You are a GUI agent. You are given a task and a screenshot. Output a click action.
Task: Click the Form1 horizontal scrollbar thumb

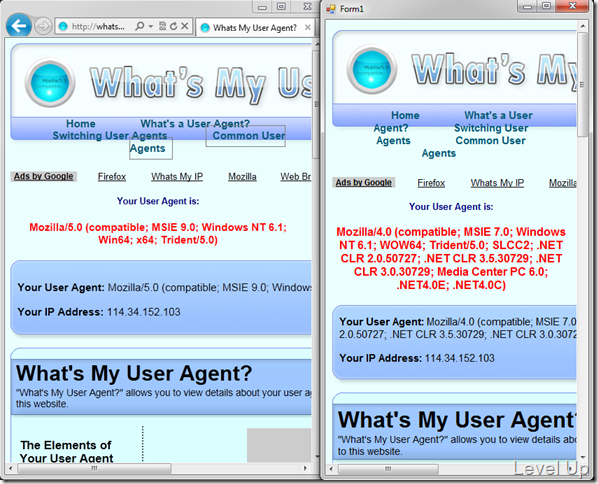[388, 468]
